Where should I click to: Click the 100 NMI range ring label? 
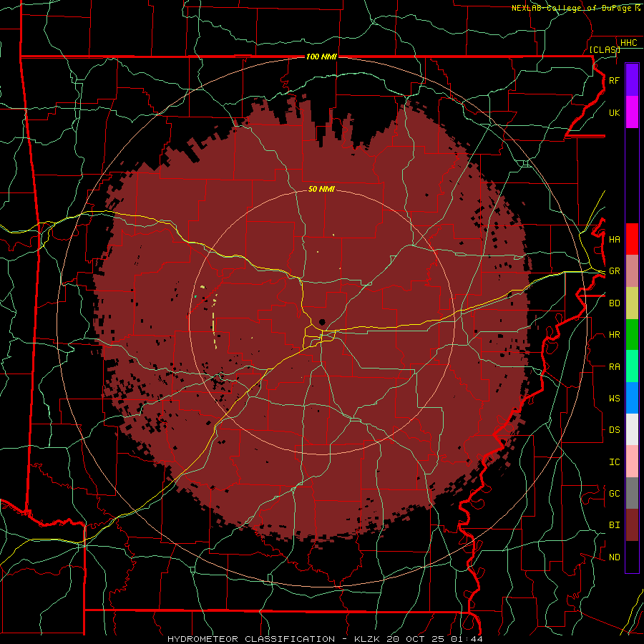point(321,57)
